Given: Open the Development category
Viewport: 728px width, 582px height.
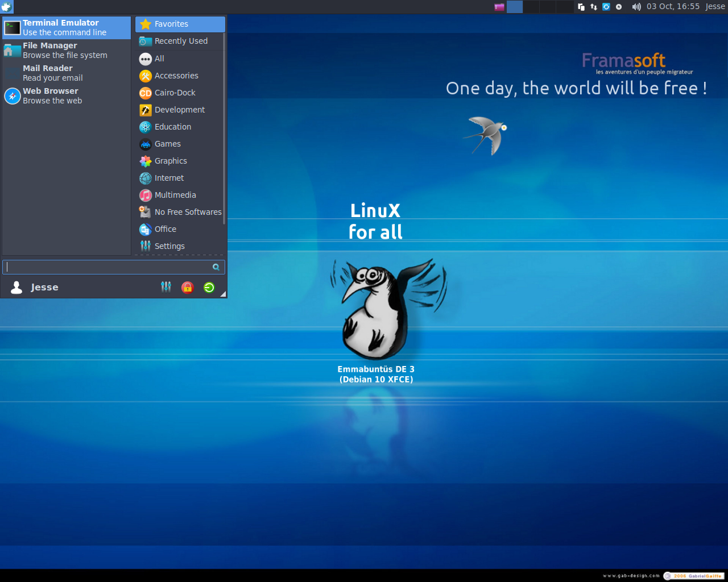Looking at the screenshot, I should (x=179, y=110).
